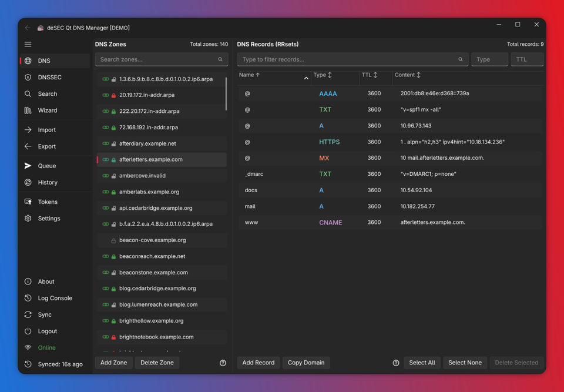Click the deSEC app logo in title bar
564x392 pixels.
pyautogui.click(x=41, y=28)
